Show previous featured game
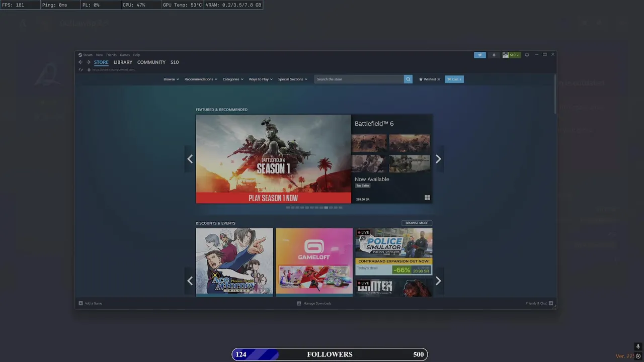Image resolution: width=644 pixels, height=362 pixels. coord(190,159)
